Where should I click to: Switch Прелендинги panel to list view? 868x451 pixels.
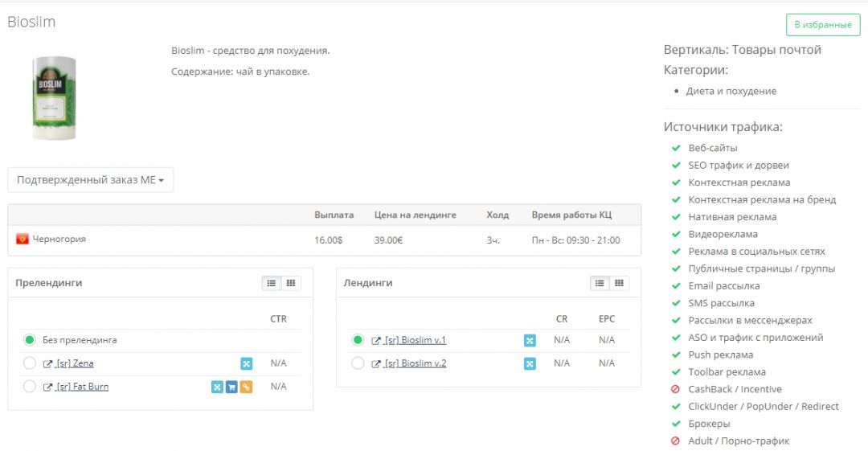[272, 283]
